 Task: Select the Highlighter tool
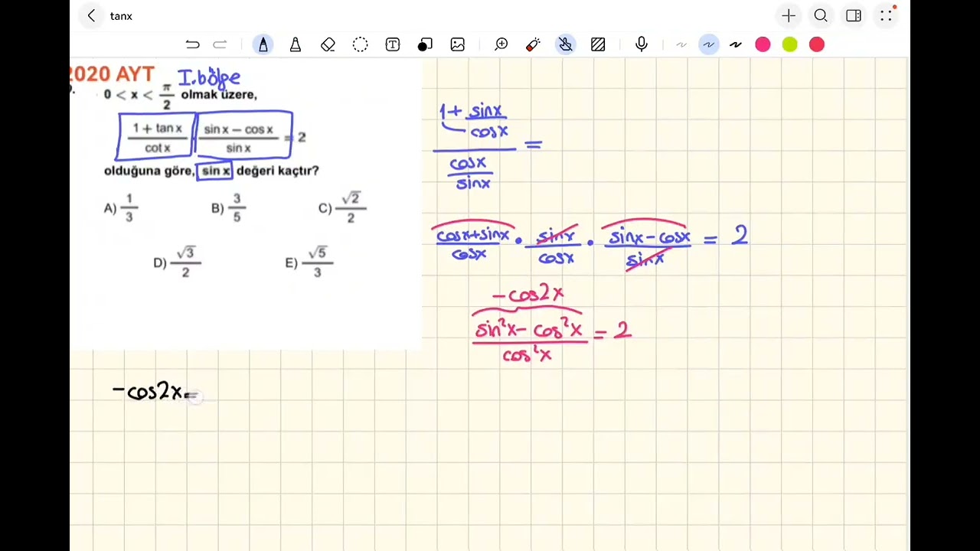tap(296, 45)
